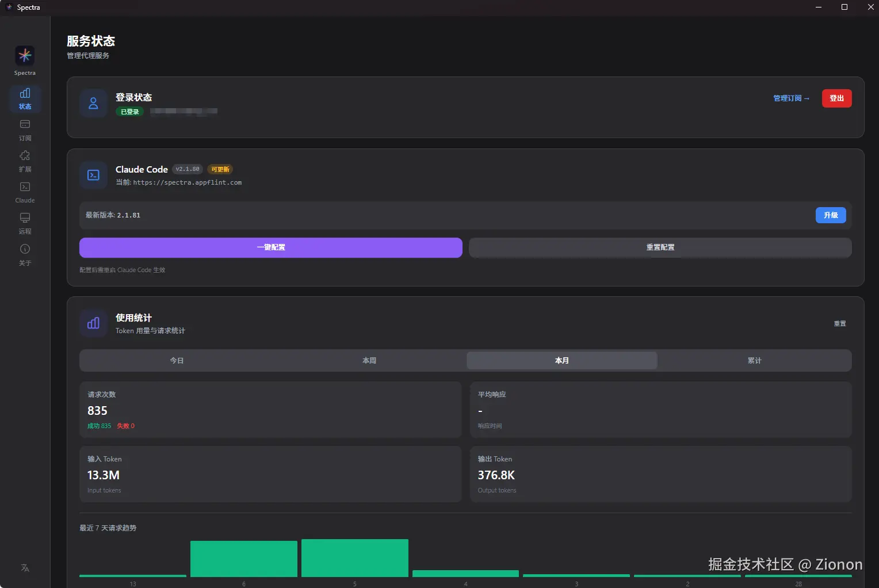Click the 可更新 badge next to Claude Code
This screenshot has height=588, width=879.
(220, 169)
